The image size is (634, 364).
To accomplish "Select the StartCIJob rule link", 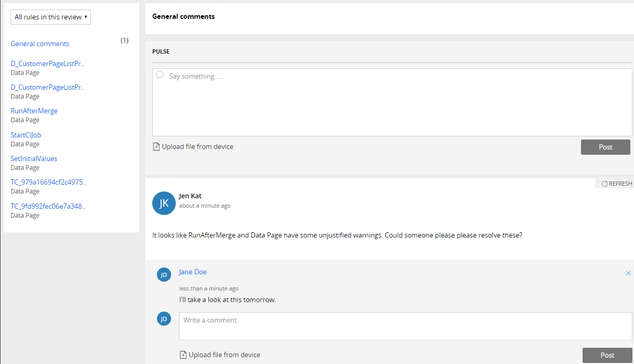I will click(x=26, y=135).
